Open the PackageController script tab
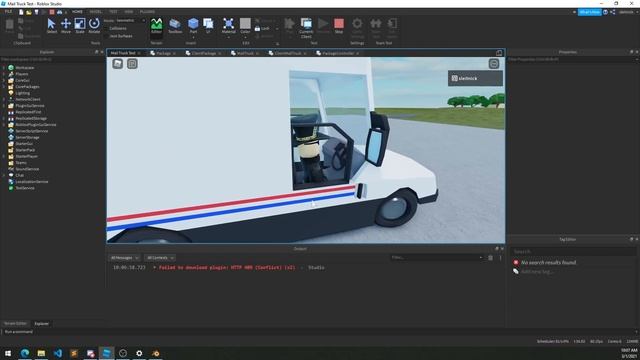Image resolution: width=640 pixels, height=360 pixels. (338, 53)
